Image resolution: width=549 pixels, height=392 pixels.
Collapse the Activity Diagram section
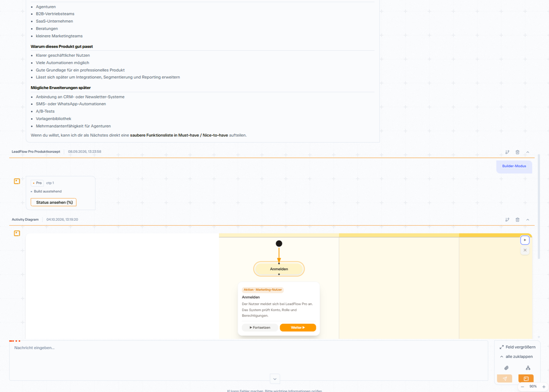coord(528,220)
